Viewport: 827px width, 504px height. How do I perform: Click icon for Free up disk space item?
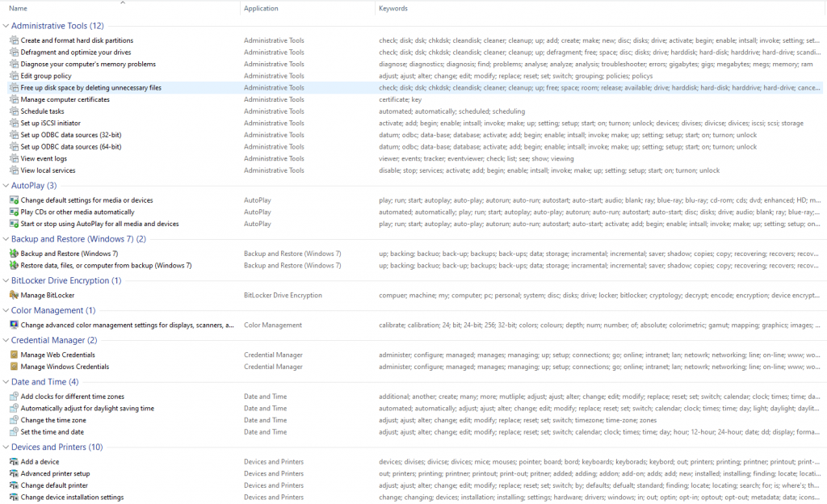point(15,87)
